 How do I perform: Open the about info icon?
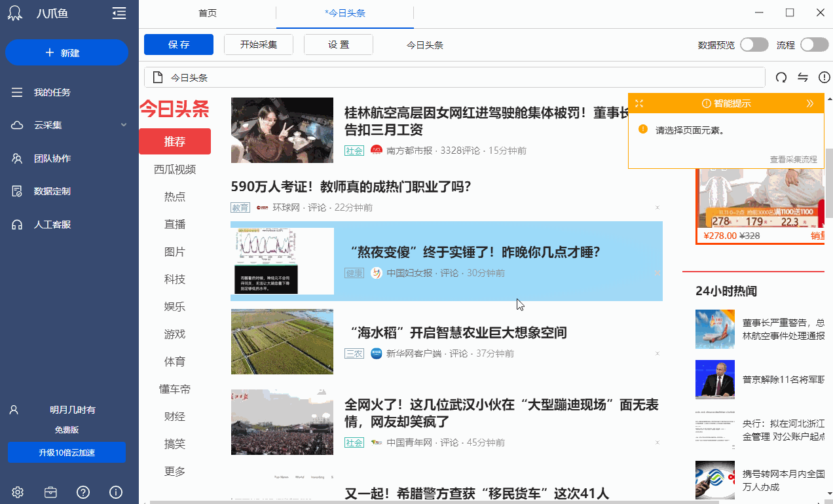[116, 492]
